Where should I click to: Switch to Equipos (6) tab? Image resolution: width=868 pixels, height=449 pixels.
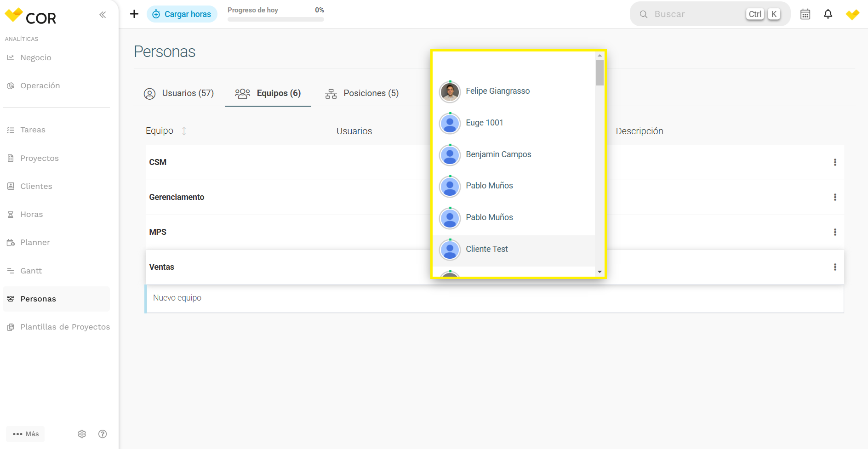tap(268, 93)
